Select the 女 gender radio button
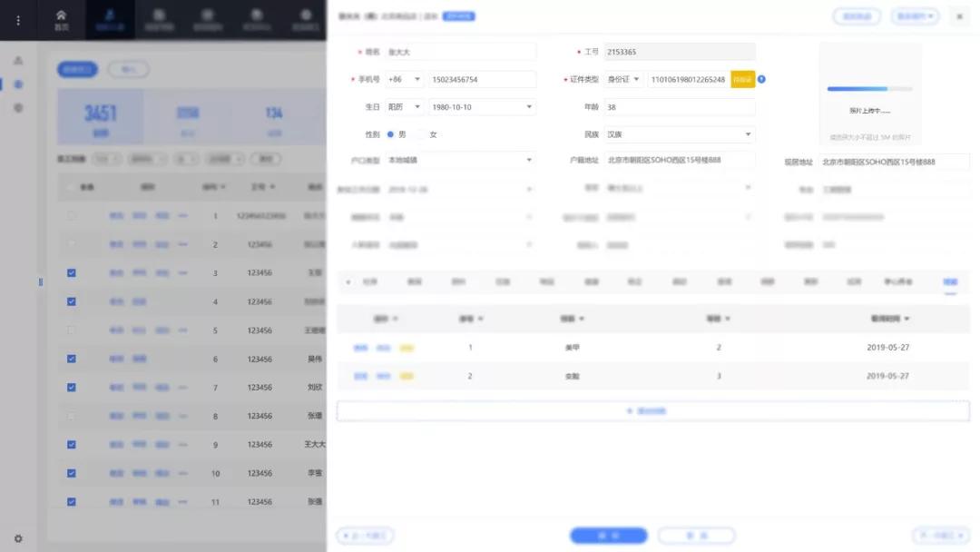 (x=421, y=134)
